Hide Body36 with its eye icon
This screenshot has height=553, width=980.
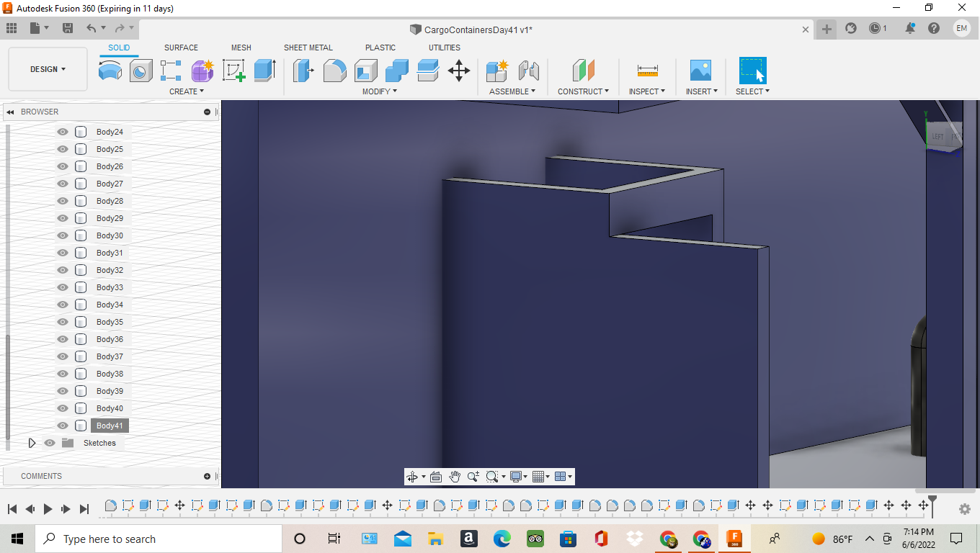pos(63,339)
